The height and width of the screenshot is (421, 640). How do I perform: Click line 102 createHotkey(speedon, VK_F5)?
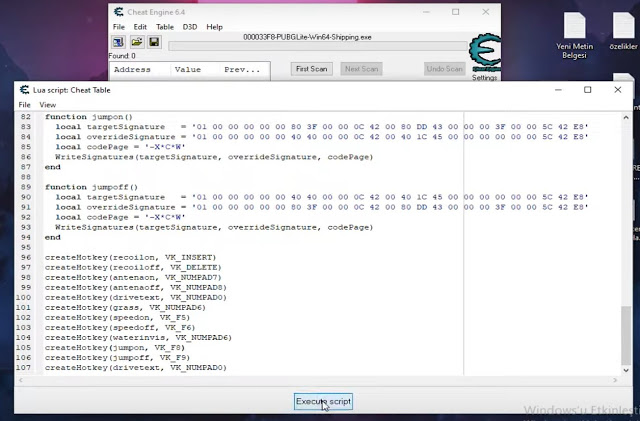(118, 318)
